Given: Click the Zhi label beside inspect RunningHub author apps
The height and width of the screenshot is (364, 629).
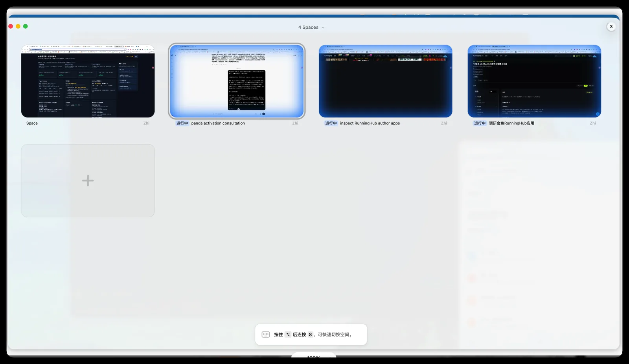Looking at the screenshot, I should point(444,123).
